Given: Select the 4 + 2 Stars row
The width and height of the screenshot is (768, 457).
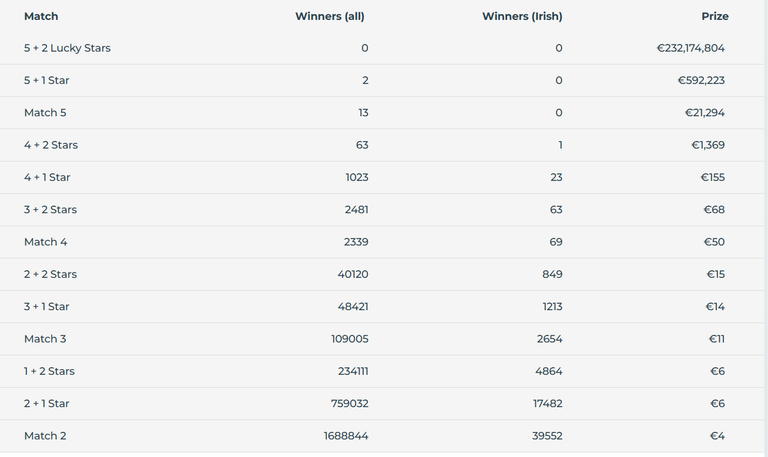Looking at the screenshot, I should 382,145.
